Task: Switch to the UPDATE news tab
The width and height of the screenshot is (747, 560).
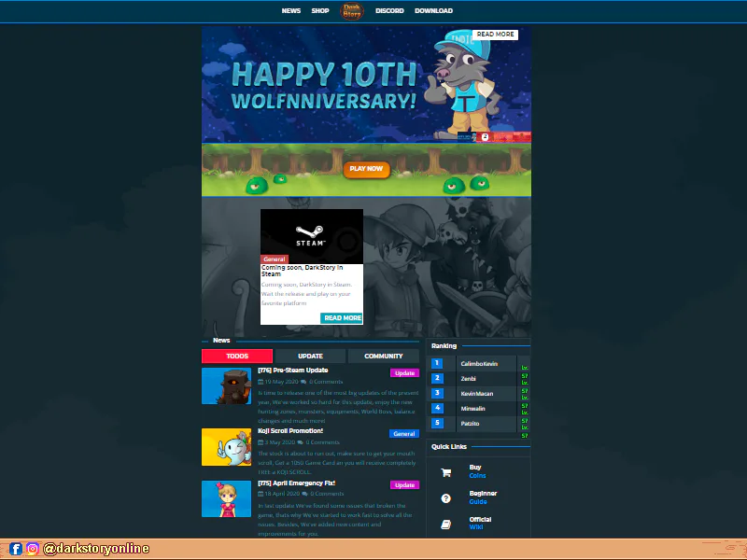Action: click(310, 357)
